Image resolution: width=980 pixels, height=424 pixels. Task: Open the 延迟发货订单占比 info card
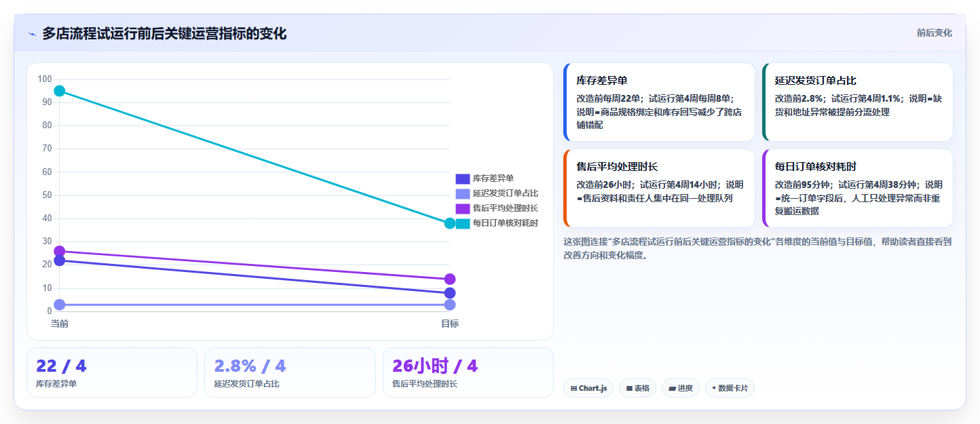858,102
